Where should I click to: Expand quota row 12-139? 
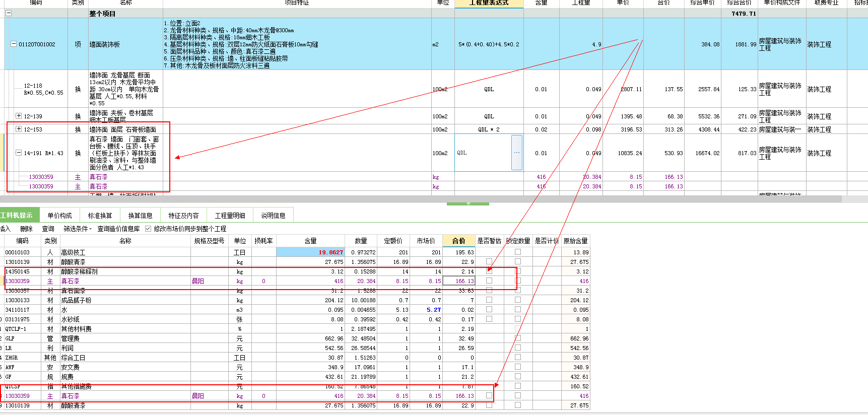click(19, 116)
